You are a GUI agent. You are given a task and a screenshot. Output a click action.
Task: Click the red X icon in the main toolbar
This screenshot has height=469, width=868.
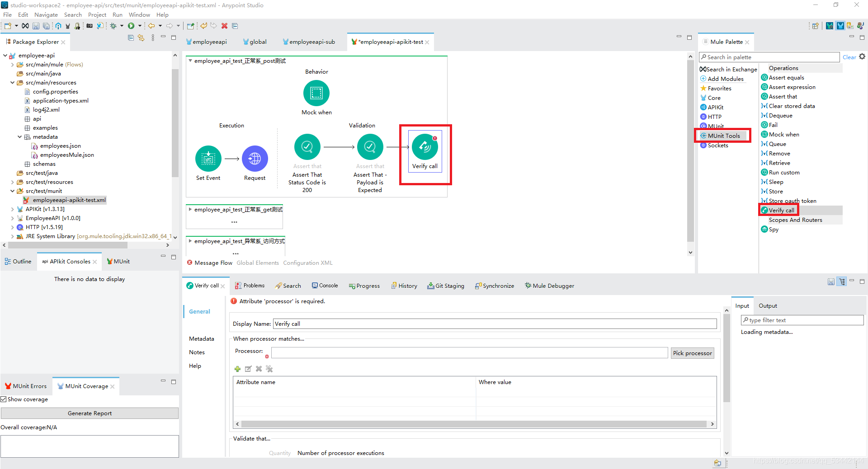[x=224, y=26]
